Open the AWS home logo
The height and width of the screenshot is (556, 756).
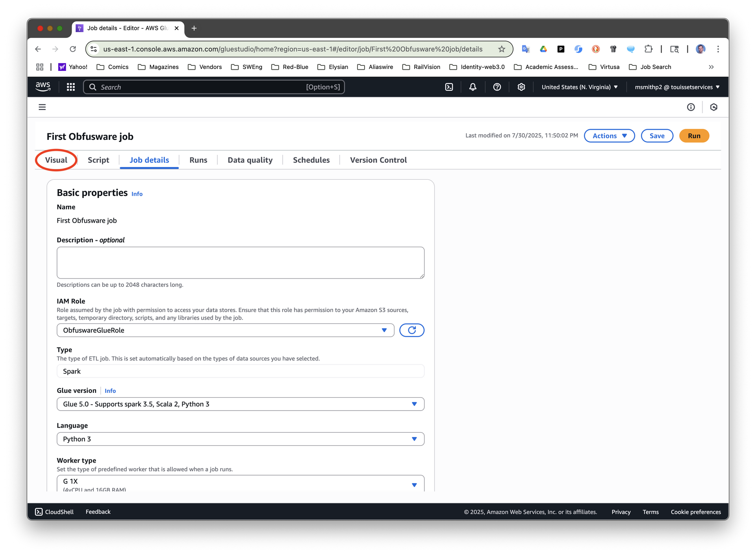(43, 87)
